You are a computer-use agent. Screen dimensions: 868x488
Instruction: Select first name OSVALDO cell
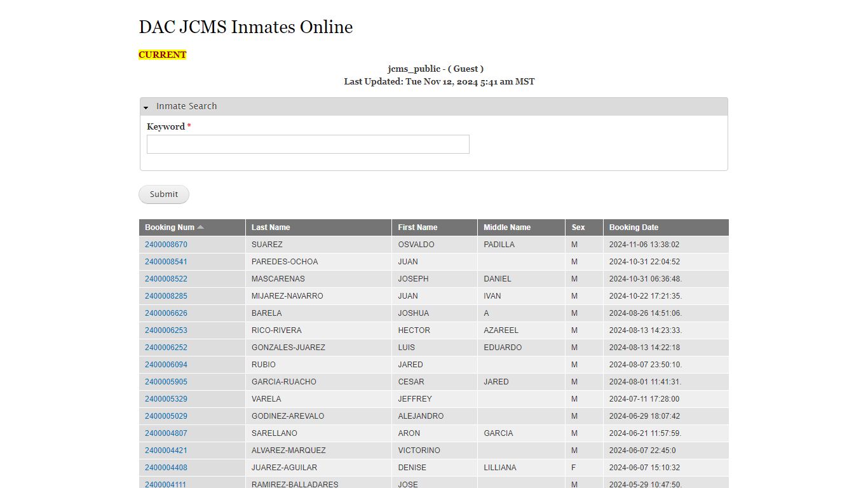[x=435, y=245]
